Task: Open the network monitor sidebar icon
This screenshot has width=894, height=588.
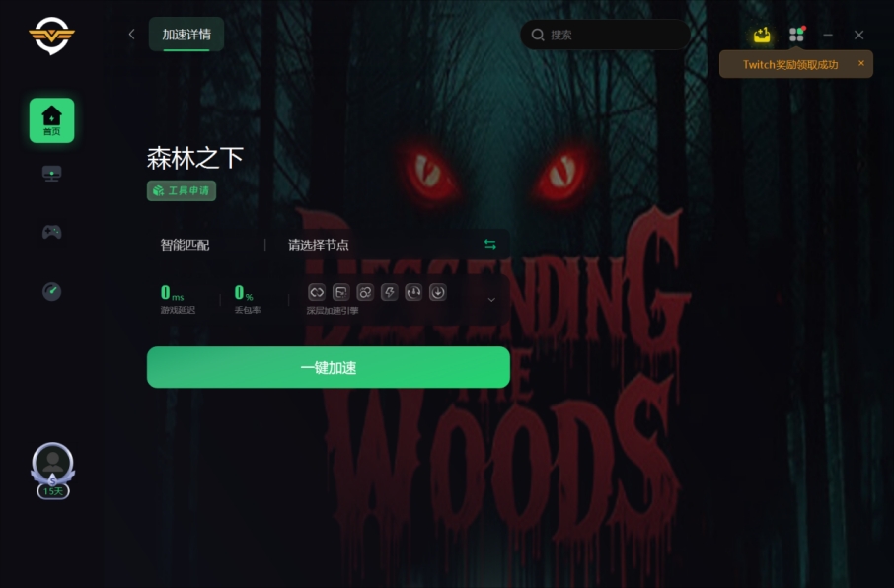Action: click(x=51, y=172)
